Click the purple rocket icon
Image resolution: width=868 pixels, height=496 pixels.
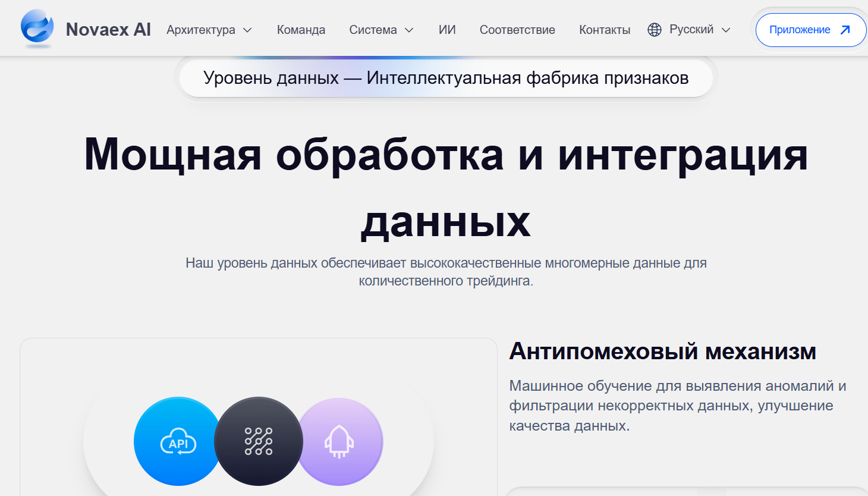pyautogui.click(x=339, y=441)
